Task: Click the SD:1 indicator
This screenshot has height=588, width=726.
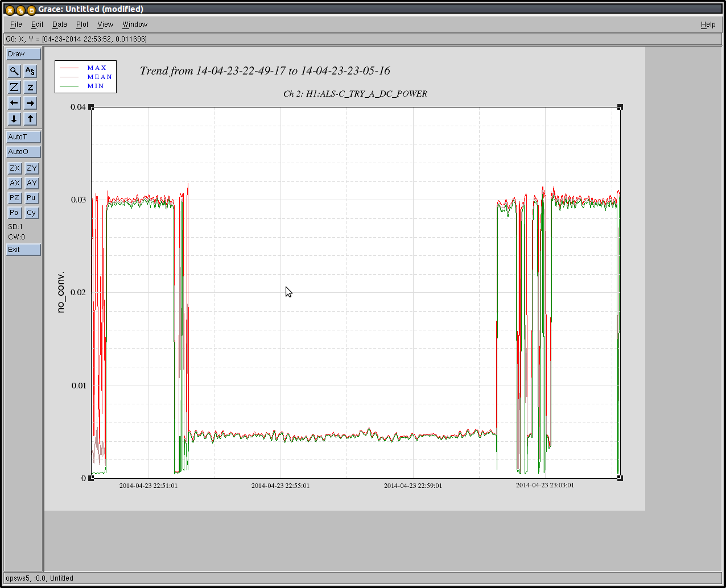Action: (x=15, y=227)
